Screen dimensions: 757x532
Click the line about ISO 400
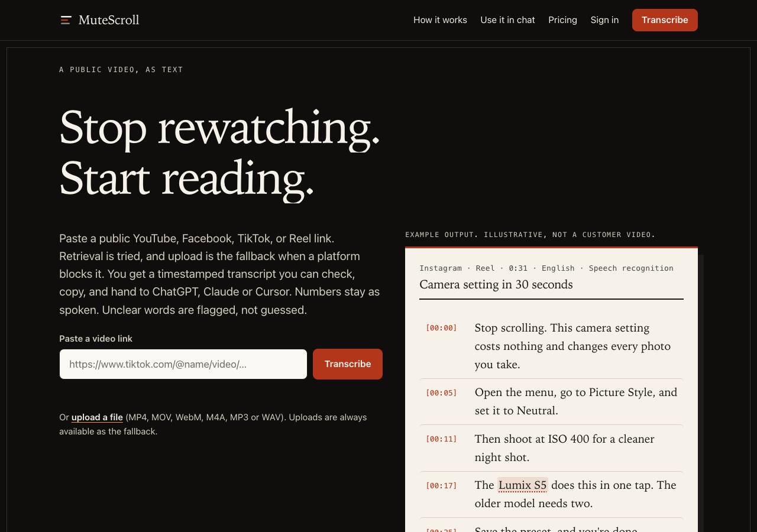(565, 448)
